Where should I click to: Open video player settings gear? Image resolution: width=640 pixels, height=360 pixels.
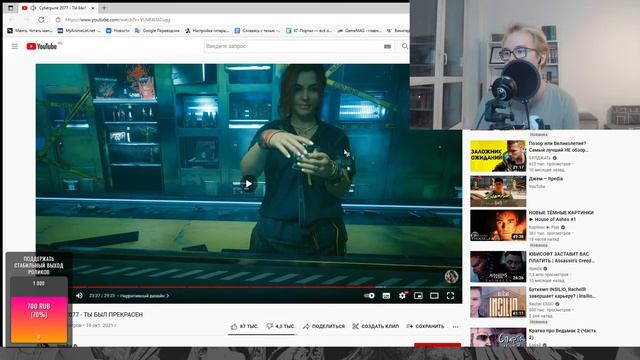(402, 296)
